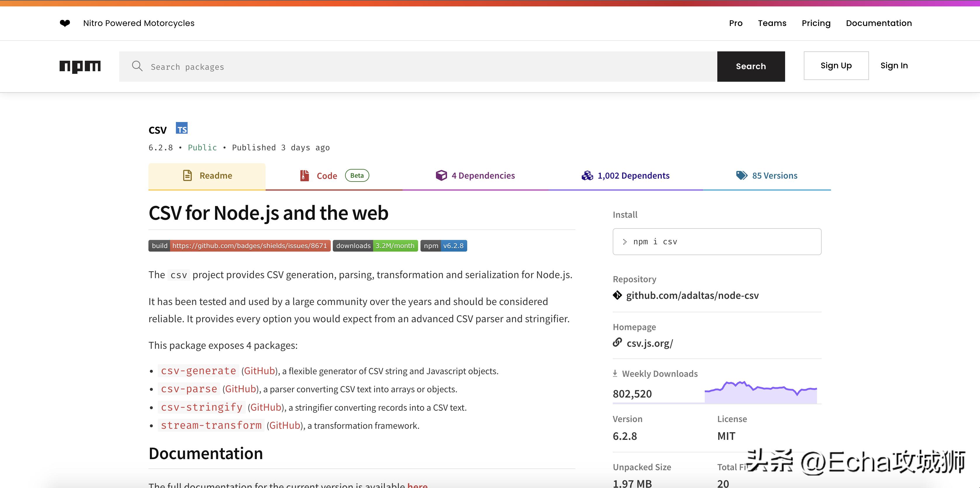Click the TypeScript TS badge icon
Viewport: 980px width, 488px height.
[x=182, y=128]
